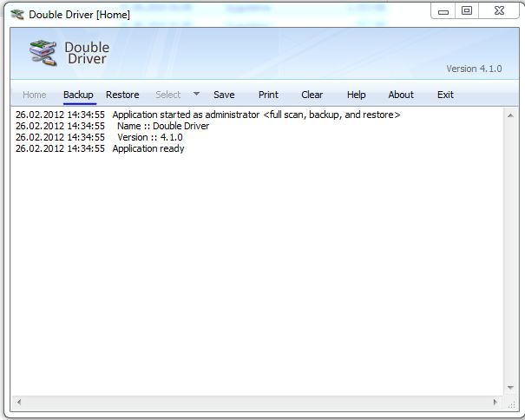
Task: Close the Double Driver window
Action: pos(499,11)
